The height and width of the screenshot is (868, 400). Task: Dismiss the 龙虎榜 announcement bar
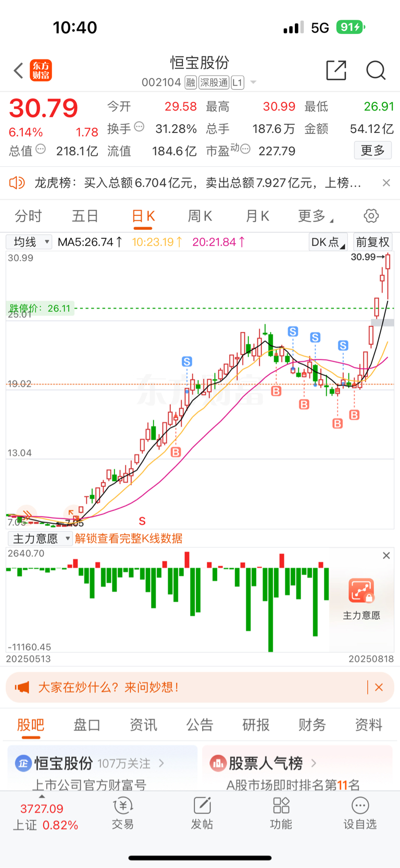[386, 183]
